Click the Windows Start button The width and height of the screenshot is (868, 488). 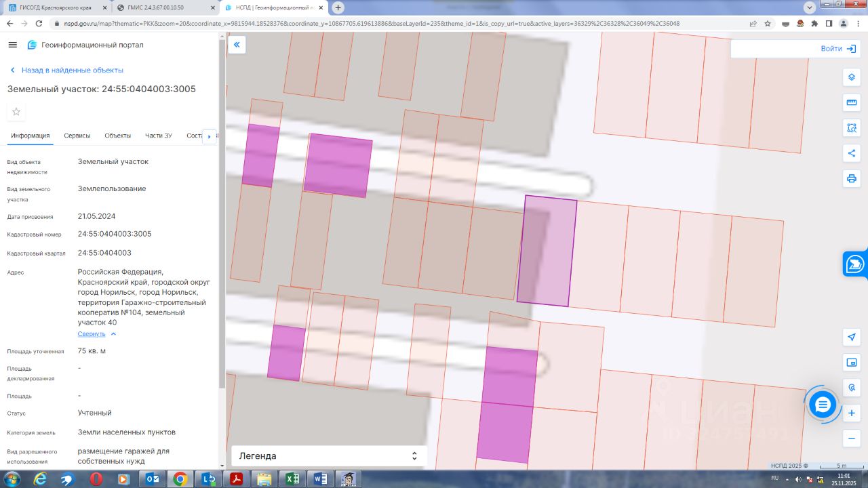pyautogui.click(x=12, y=479)
